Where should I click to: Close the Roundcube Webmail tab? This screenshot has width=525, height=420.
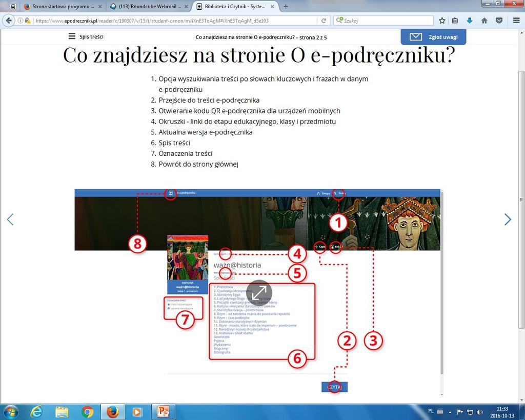point(186,6)
